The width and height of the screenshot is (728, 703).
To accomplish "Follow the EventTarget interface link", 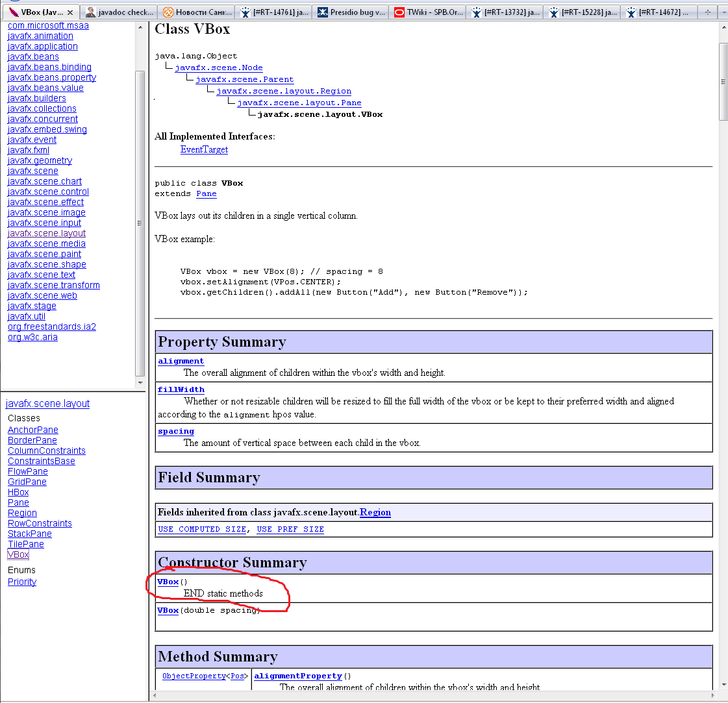I will tap(204, 149).
